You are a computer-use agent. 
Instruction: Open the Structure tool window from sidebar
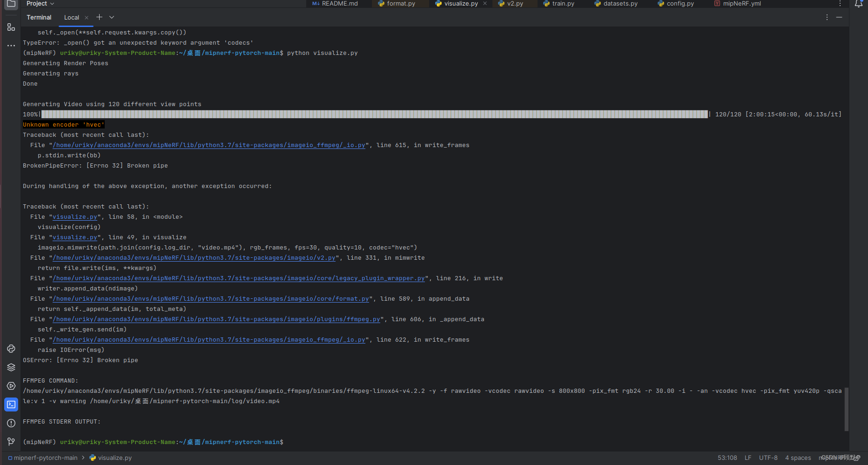[11, 27]
